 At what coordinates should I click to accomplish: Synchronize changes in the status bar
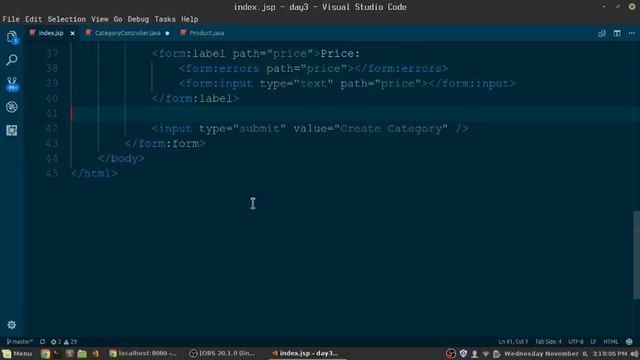coord(42,342)
